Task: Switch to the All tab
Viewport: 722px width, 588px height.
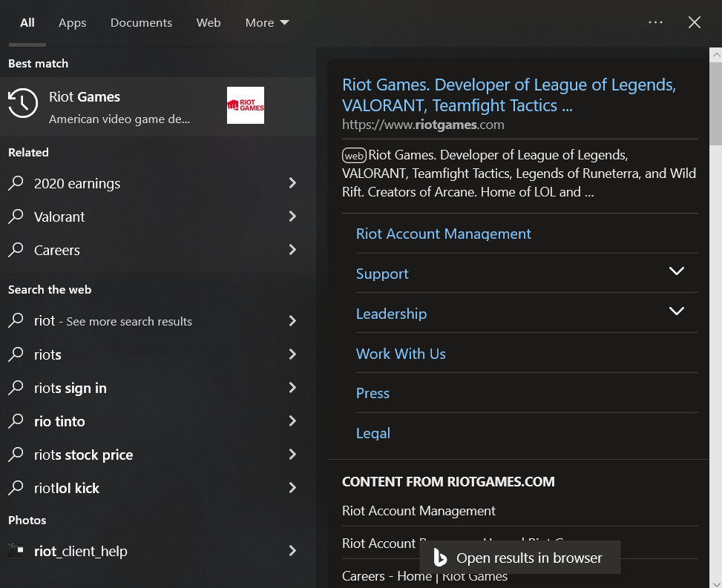Action: coord(27,22)
